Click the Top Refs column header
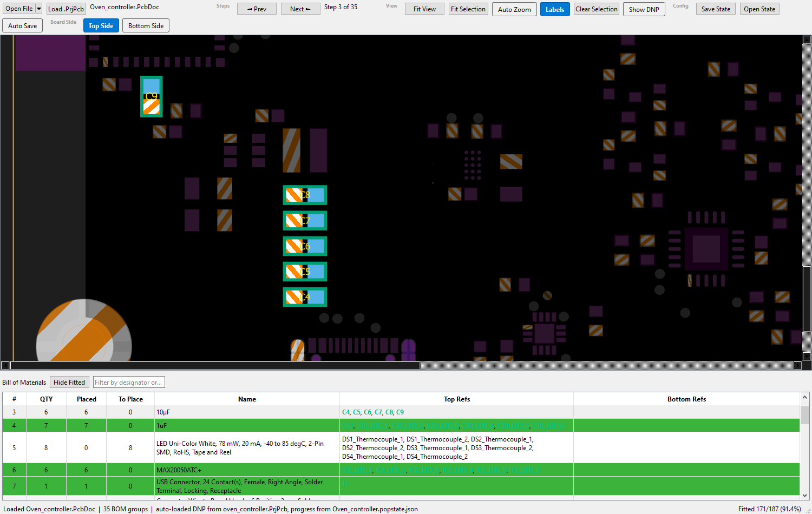 click(x=457, y=399)
